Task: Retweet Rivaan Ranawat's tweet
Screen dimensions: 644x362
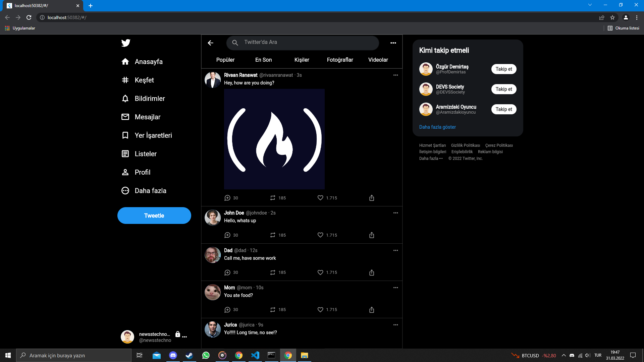Action: coord(273,198)
